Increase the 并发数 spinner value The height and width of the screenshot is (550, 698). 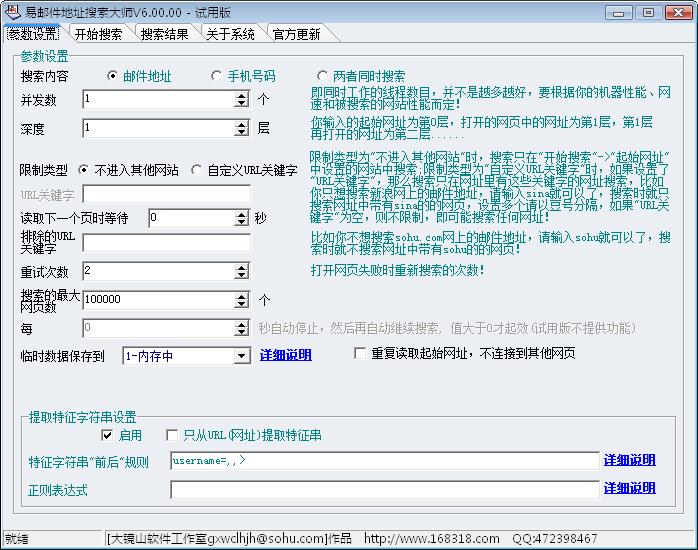(242, 95)
